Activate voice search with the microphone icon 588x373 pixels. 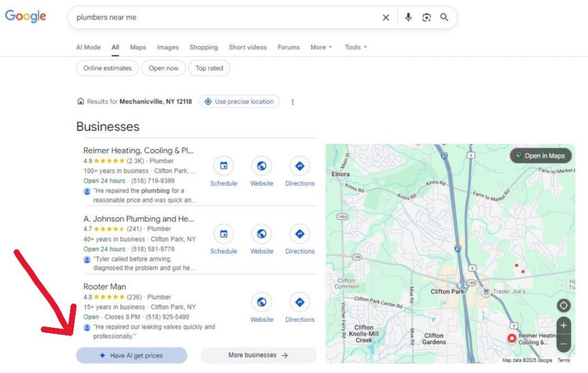point(408,17)
